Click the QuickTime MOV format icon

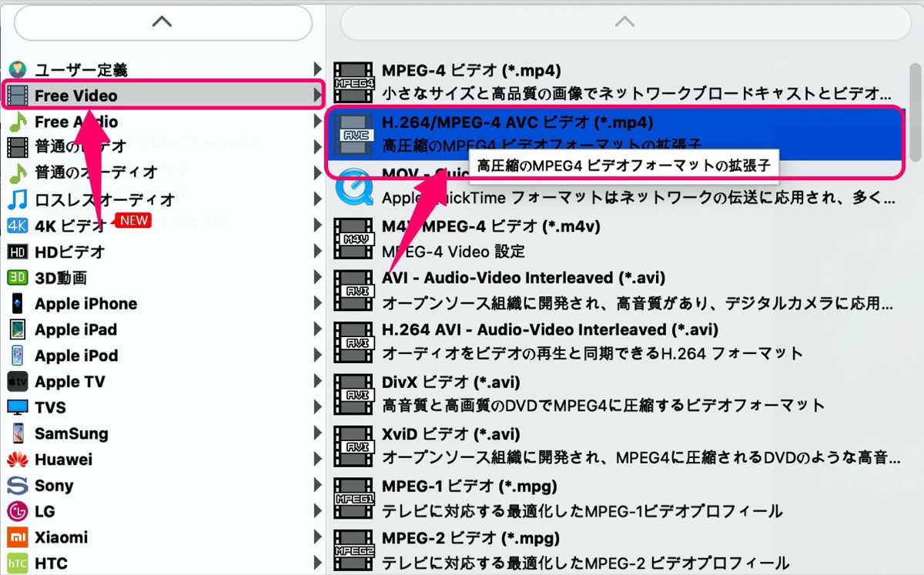(x=353, y=186)
